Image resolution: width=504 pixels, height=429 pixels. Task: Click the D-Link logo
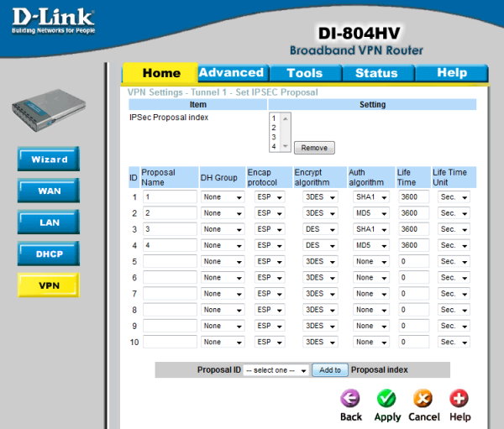click(x=54, y=20)
